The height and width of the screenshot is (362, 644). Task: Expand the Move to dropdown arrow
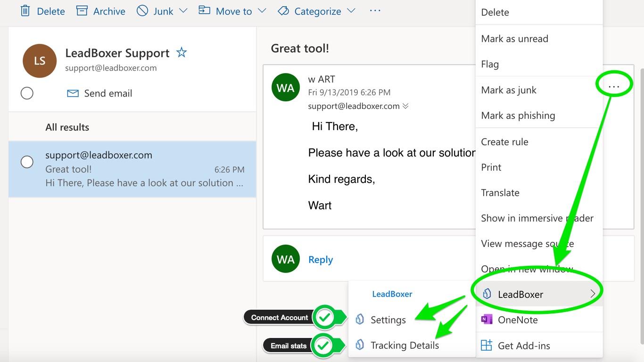262,11
